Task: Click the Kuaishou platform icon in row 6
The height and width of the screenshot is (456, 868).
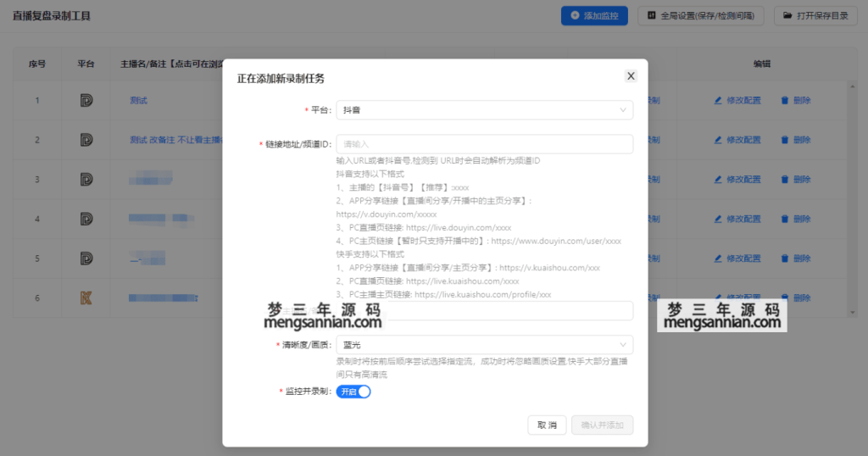Action: 86,298
